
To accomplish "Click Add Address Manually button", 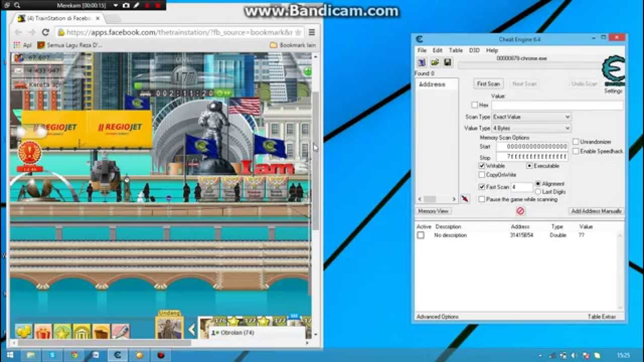I will click(596, 211).
